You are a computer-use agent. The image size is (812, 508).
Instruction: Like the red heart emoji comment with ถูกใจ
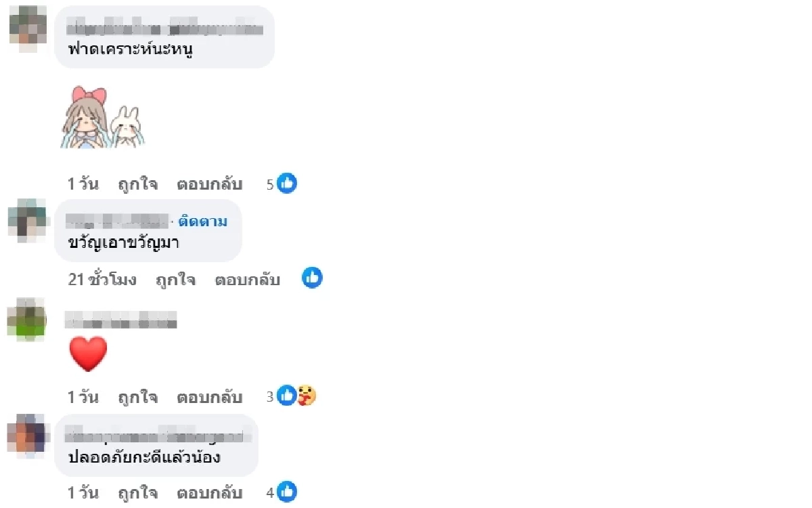[x=138, y=397]
